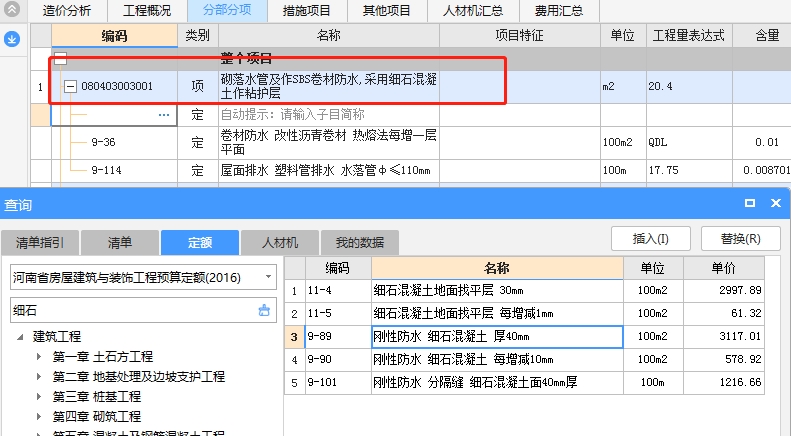Click the blue download arrow icon
Image resolution: width=791 pixels, height=436 pixels.
point(12,39)
